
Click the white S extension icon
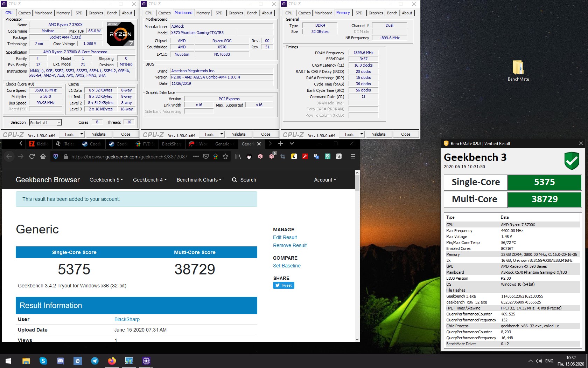(x=339, y=156)
